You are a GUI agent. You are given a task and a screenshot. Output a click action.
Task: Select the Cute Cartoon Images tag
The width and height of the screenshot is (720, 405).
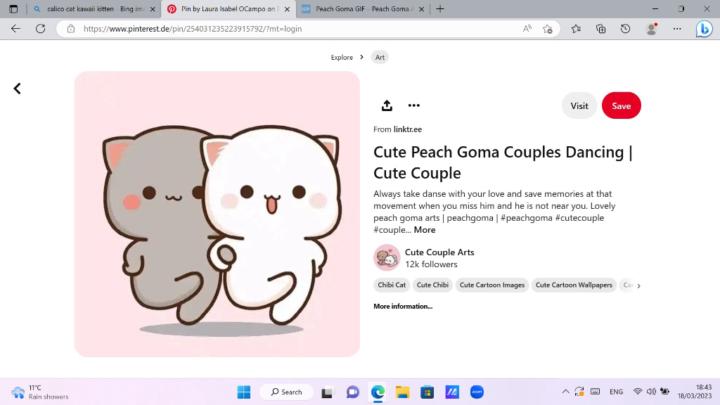[x=492, y=285]
